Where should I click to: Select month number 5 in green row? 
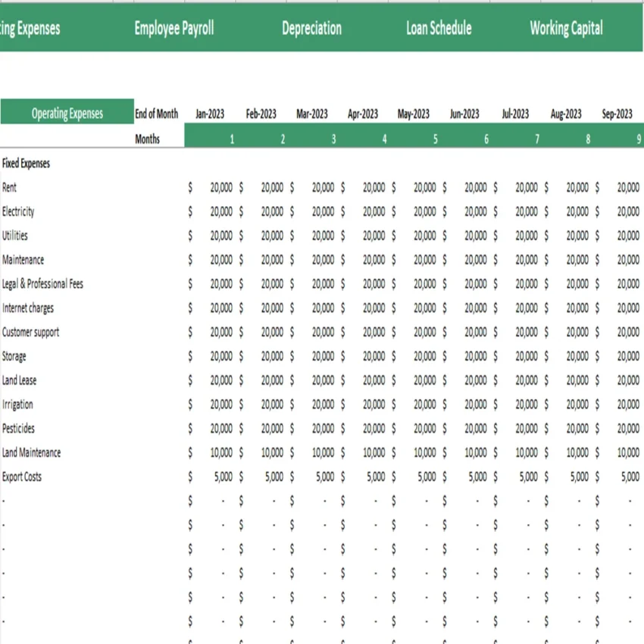435,139
